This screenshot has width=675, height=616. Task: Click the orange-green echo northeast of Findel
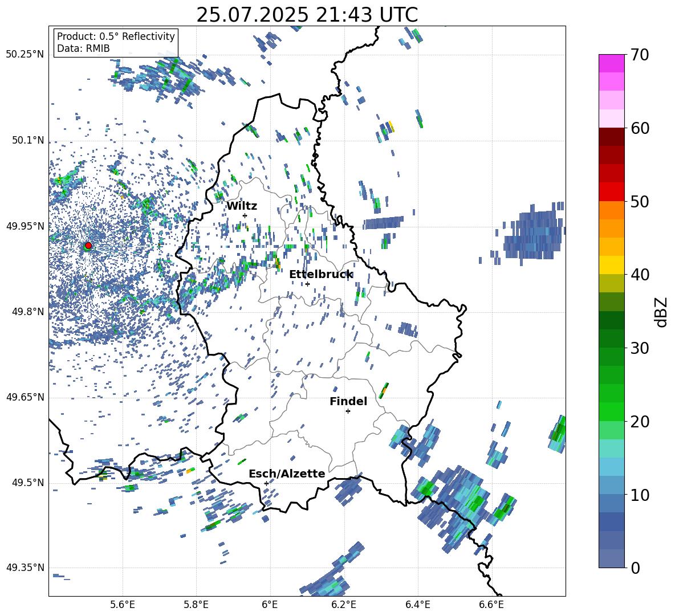pos(384,390)
